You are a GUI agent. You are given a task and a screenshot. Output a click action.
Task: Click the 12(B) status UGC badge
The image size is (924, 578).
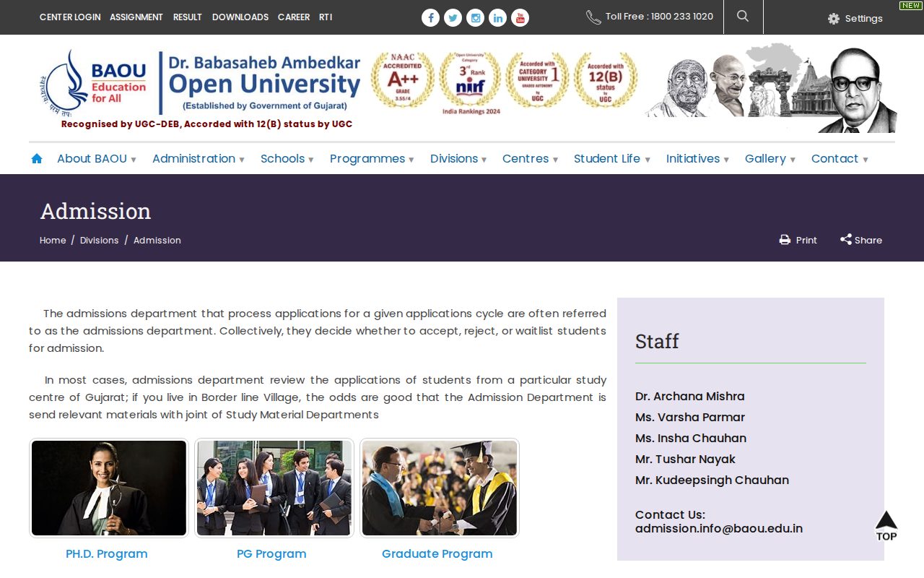tap(606, 80)
